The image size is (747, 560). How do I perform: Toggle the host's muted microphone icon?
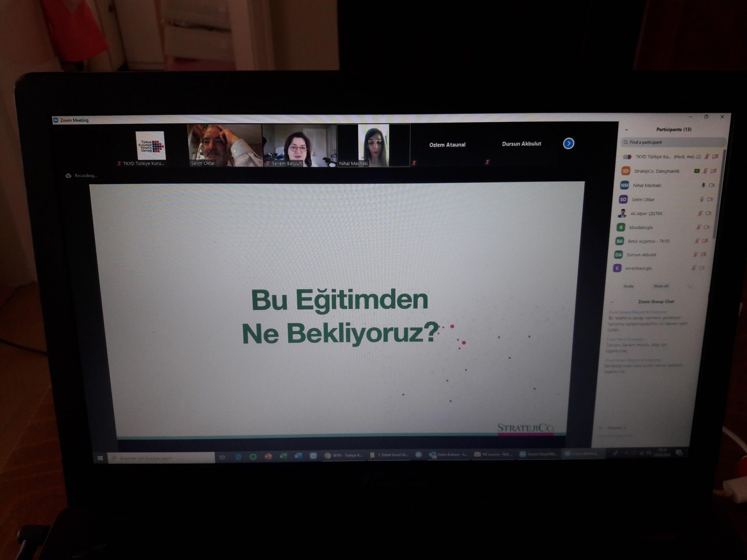pyautogui.click(x=706, y=157)
